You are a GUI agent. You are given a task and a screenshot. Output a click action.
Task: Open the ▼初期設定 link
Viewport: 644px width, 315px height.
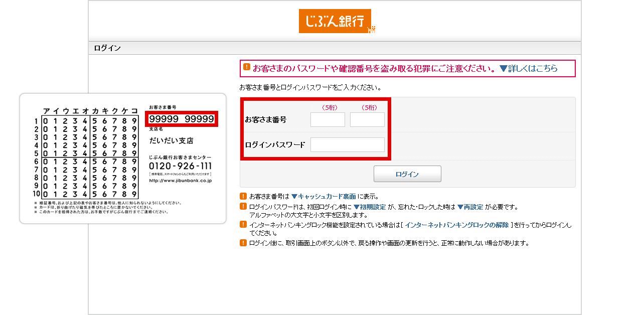[370, 207]
